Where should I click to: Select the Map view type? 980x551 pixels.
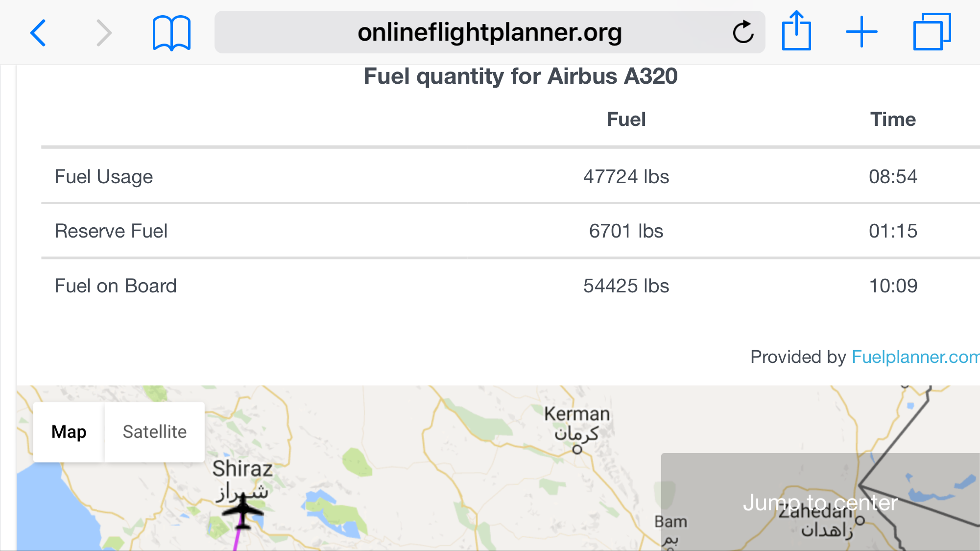69,432
